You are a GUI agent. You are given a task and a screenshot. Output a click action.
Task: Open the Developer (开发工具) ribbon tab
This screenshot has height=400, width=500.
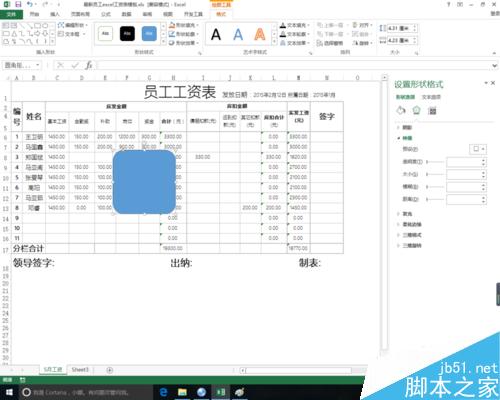coord(193,14)
